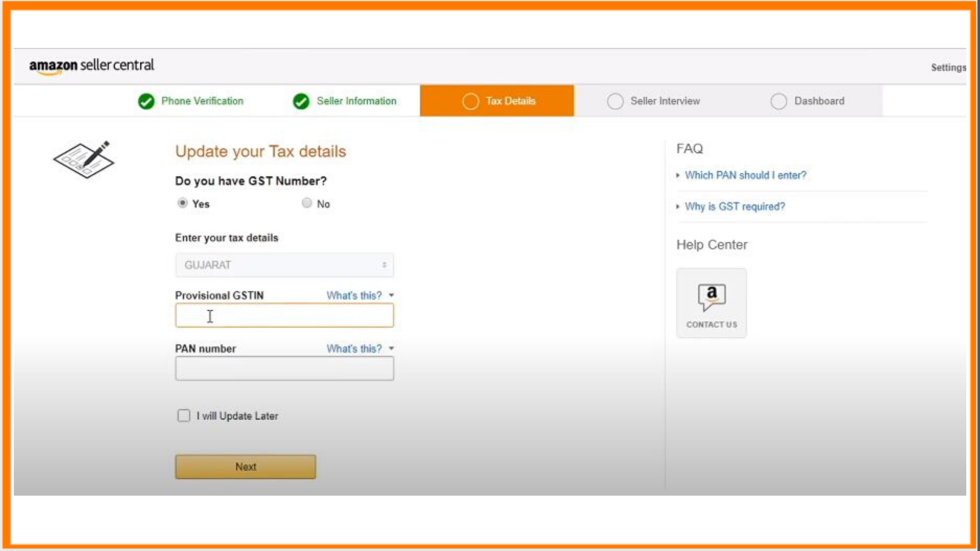Click the Seller Information checkmark icon

300,100
